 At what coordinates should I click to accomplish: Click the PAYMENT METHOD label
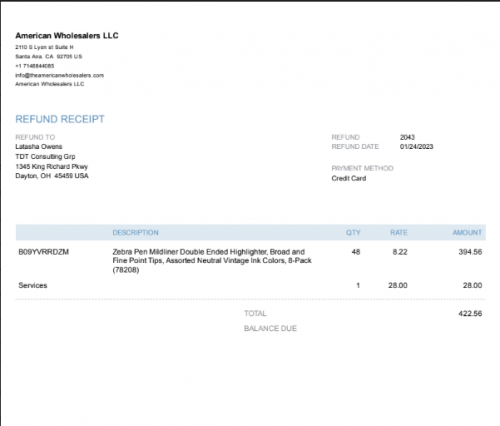pos(362,168)
